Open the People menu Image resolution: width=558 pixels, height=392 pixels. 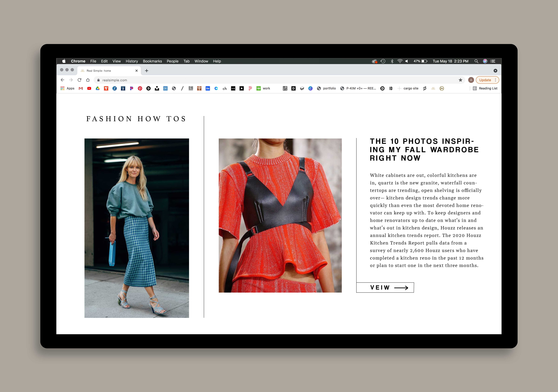(173, 61)
